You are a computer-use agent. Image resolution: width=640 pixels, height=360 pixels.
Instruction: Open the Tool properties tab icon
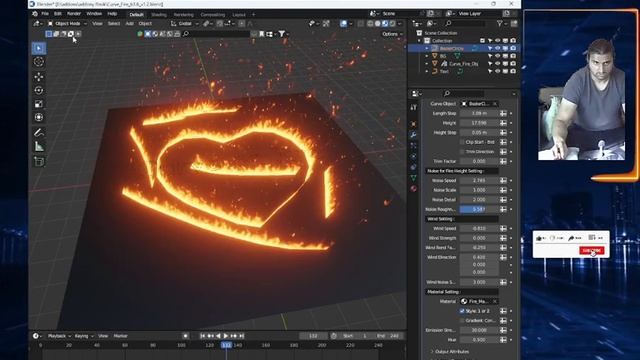tap(413, 107)
